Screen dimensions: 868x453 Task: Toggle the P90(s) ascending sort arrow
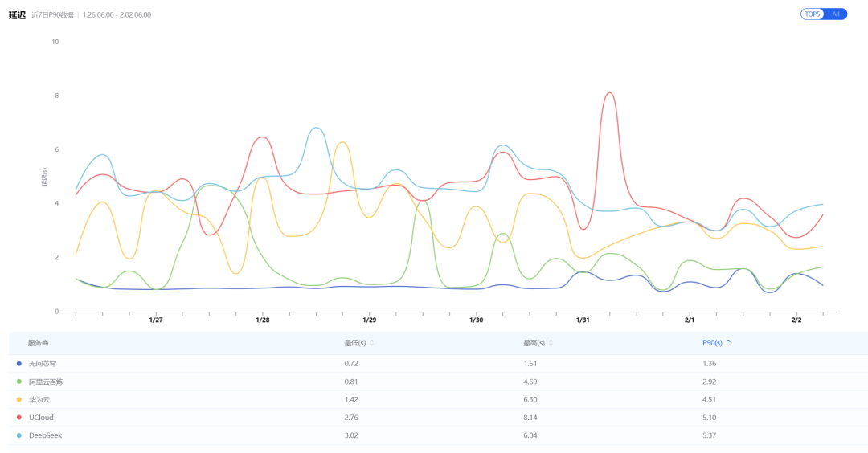(x=728, y=342)
